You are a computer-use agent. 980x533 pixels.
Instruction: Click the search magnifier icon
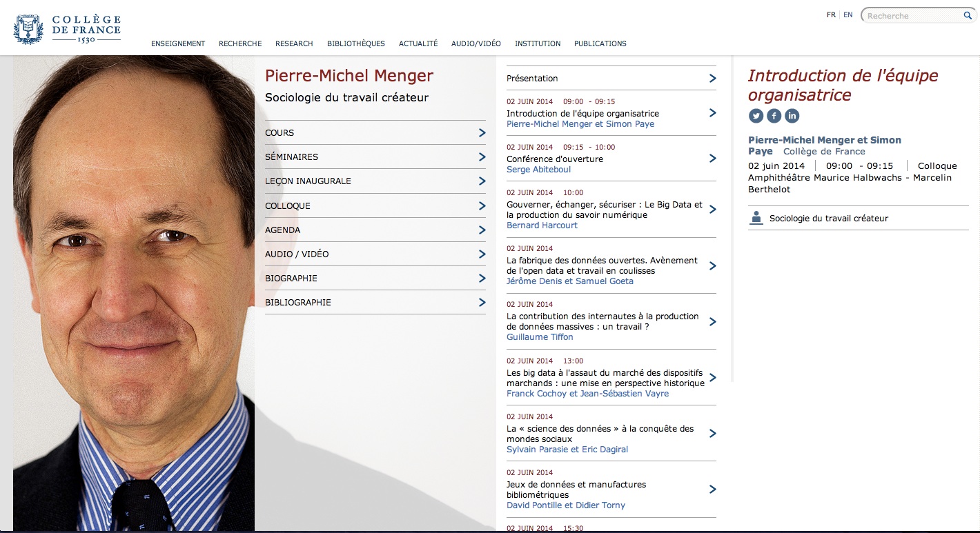coord(968,15)
